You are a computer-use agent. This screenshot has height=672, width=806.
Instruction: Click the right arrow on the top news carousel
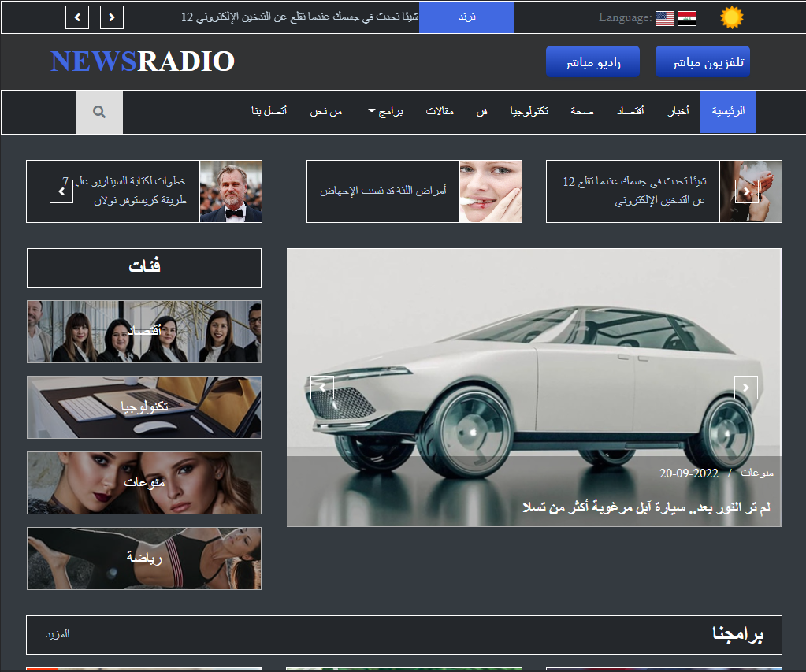coord(747,191)
